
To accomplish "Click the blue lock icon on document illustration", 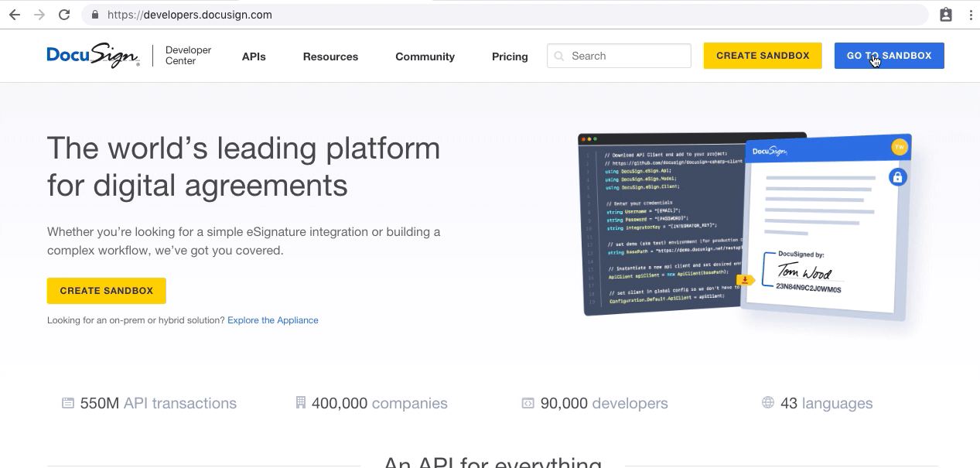I will (897, 177).
